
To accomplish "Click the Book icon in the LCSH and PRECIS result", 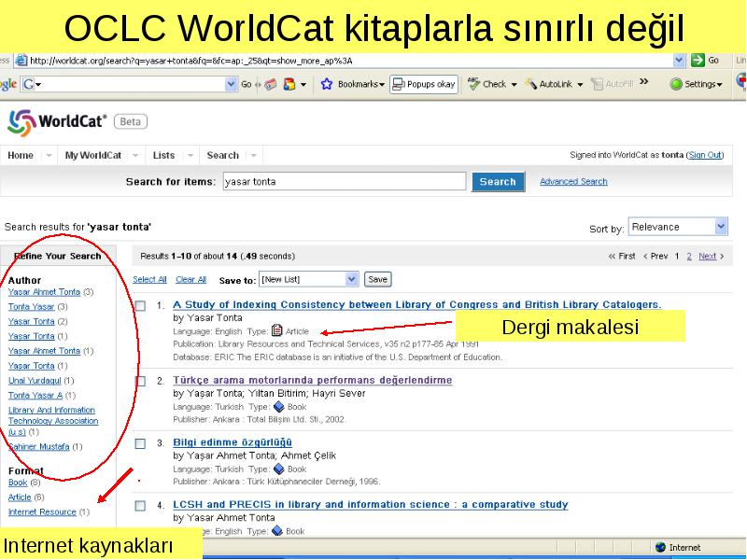I will coord(277,530).
